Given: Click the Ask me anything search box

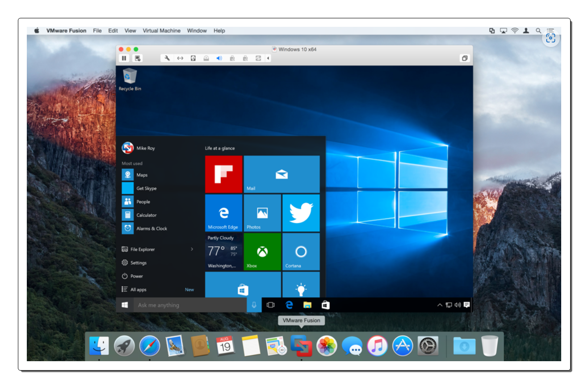Looking at the screenshot, I should (190, 305).
